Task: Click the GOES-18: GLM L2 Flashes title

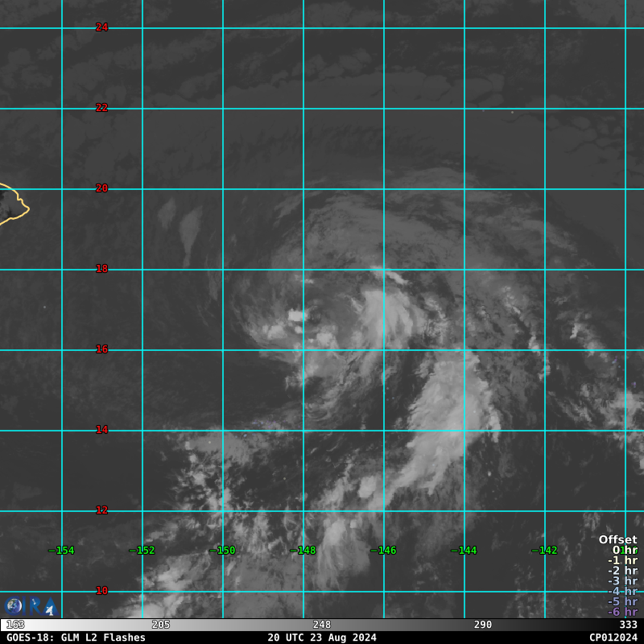Action: 76,638
